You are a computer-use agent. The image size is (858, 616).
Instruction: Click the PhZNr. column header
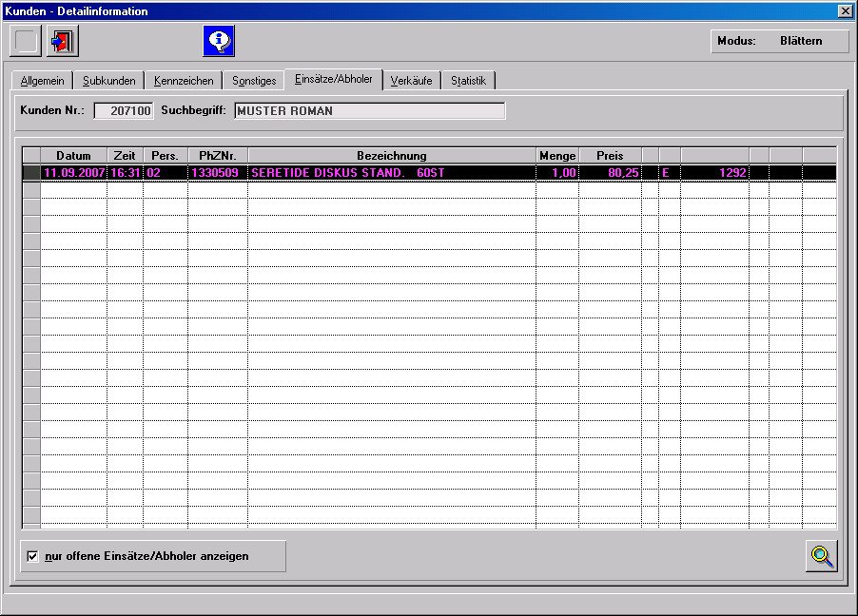217,156
